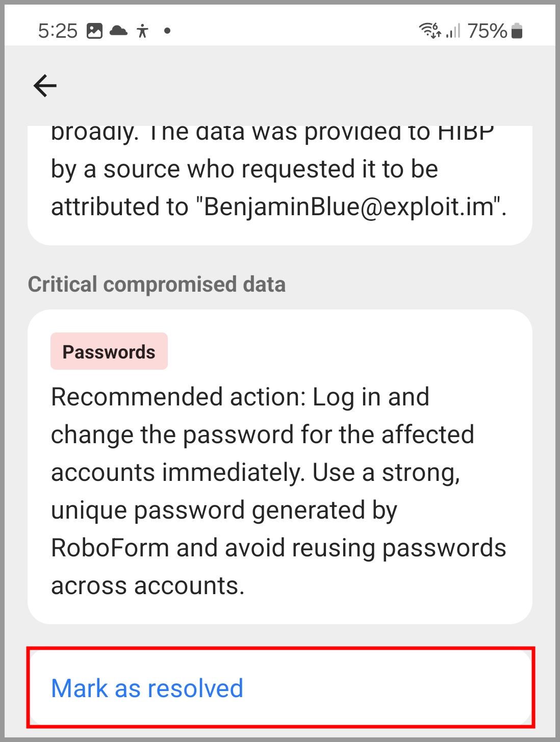Tap the word RoboForm in the recommendation
This screenshot has height=742, width=560.
110,548
